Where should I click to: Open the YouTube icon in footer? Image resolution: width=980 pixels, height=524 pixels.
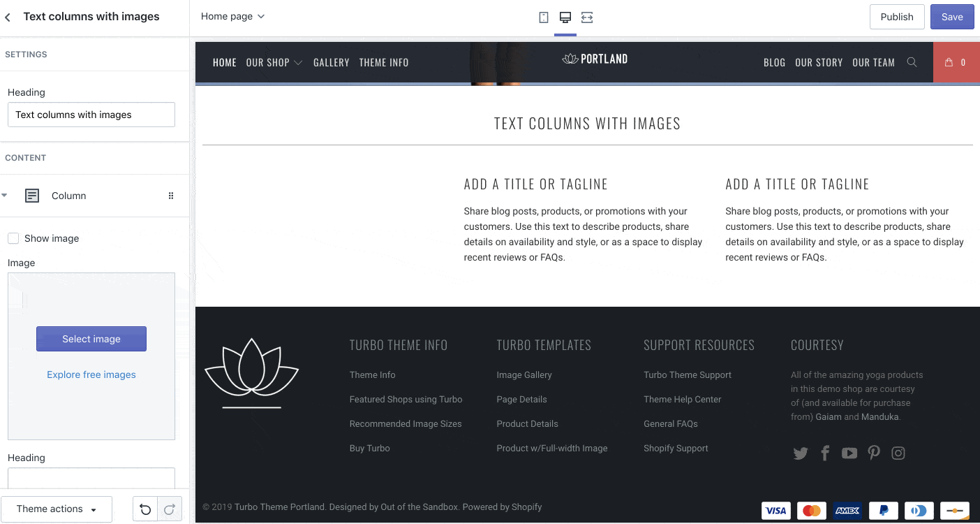click(849, 453)
